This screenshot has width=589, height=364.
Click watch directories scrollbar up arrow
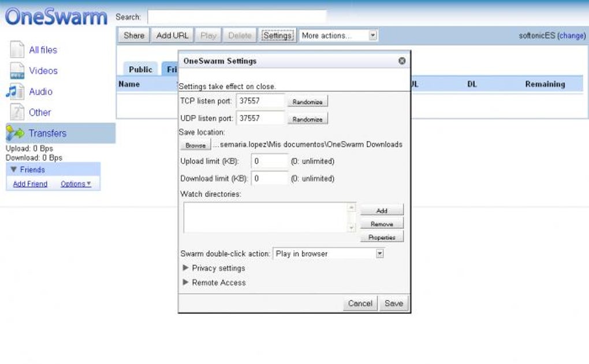352,207
